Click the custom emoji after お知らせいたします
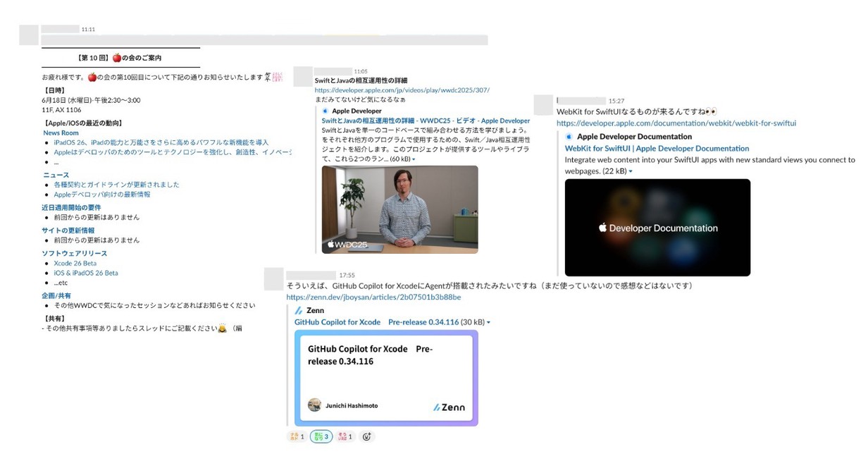This screenshot has height=468, width=868. coord(273,76)
